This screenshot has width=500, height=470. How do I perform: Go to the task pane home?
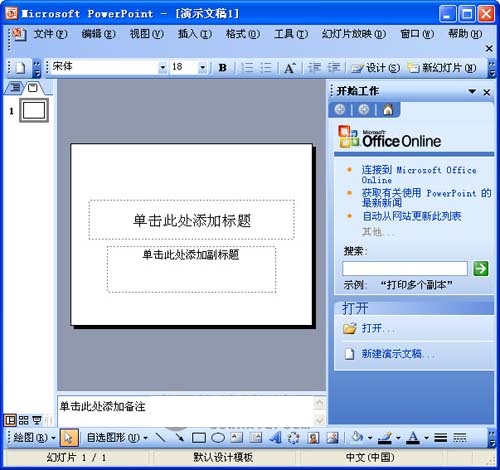pyautogui.click(x=388, y=109)
